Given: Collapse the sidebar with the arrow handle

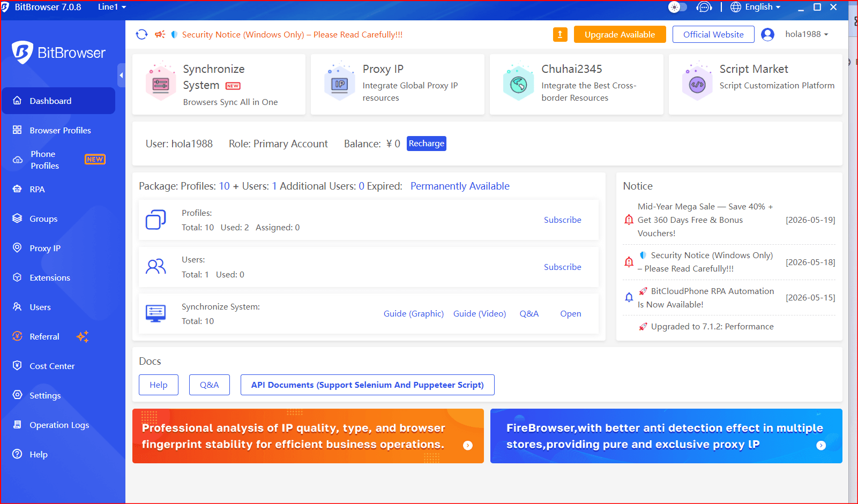Looking at the screenshot, I should point(121,76).
